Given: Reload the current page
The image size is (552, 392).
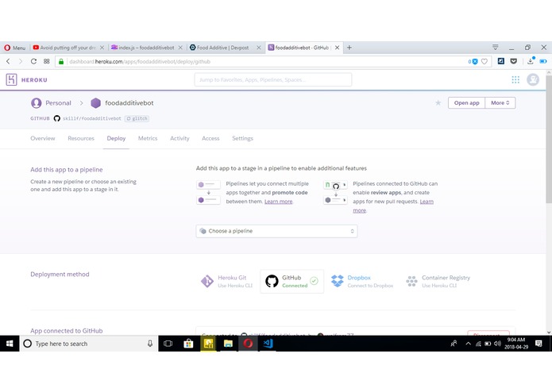Looking at the screenshot, I should coord(33,62).
